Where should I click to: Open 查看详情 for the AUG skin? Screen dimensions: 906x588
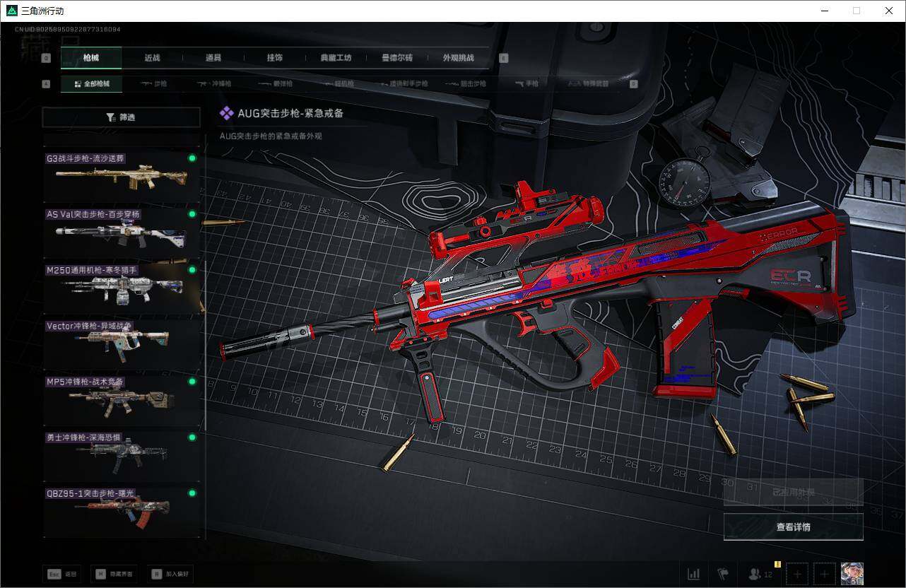pyautogui.click(x=794, y=527)
